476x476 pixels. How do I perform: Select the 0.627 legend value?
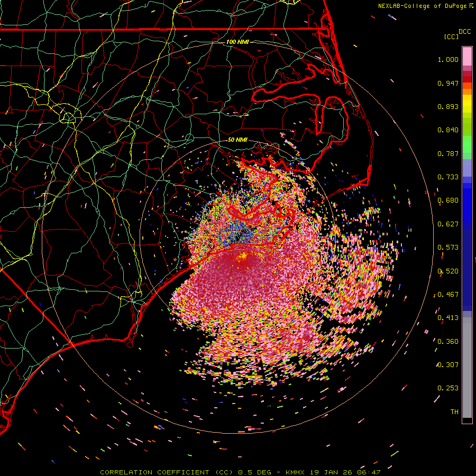pos(448,224)
